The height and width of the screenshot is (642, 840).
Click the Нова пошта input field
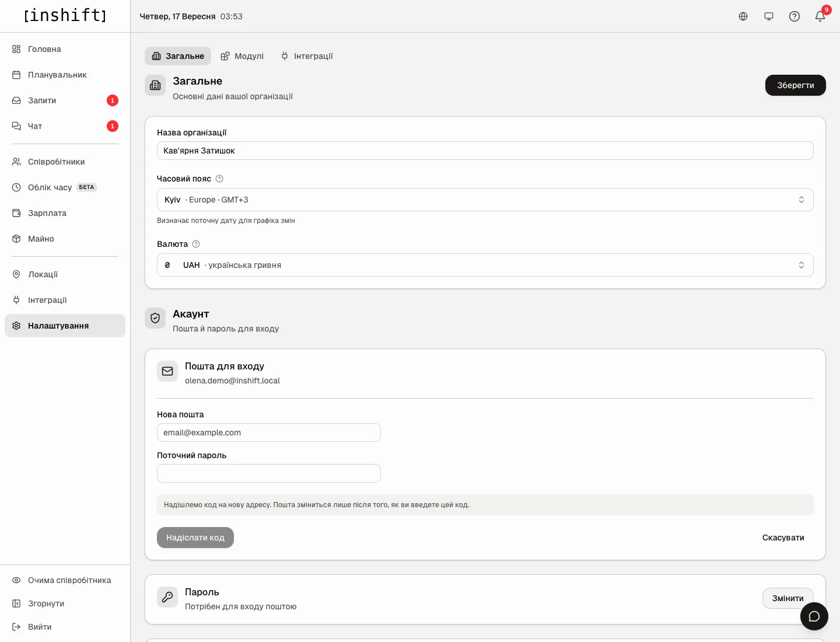click(x=269, y=432)
